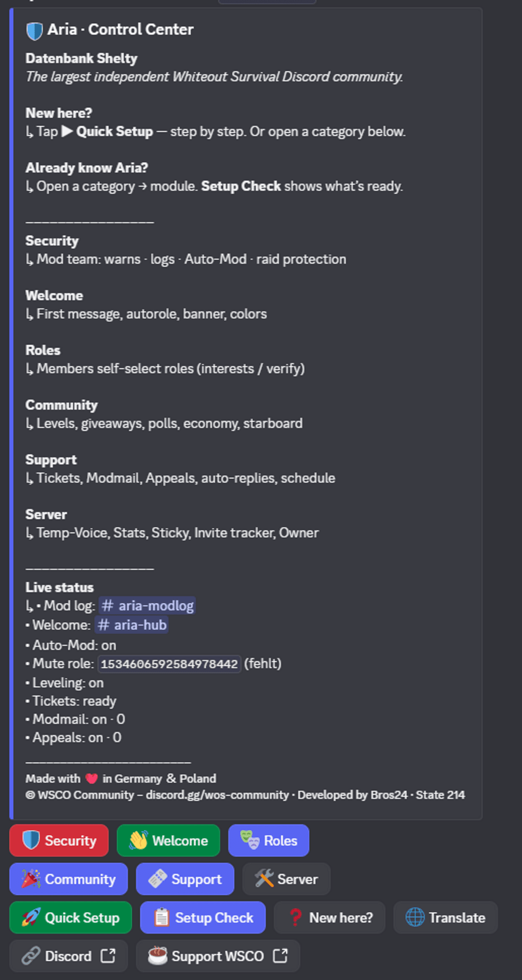522x980 pixels.
Task: Open the Support WSCO external link
Action: (x=218, y=956)
